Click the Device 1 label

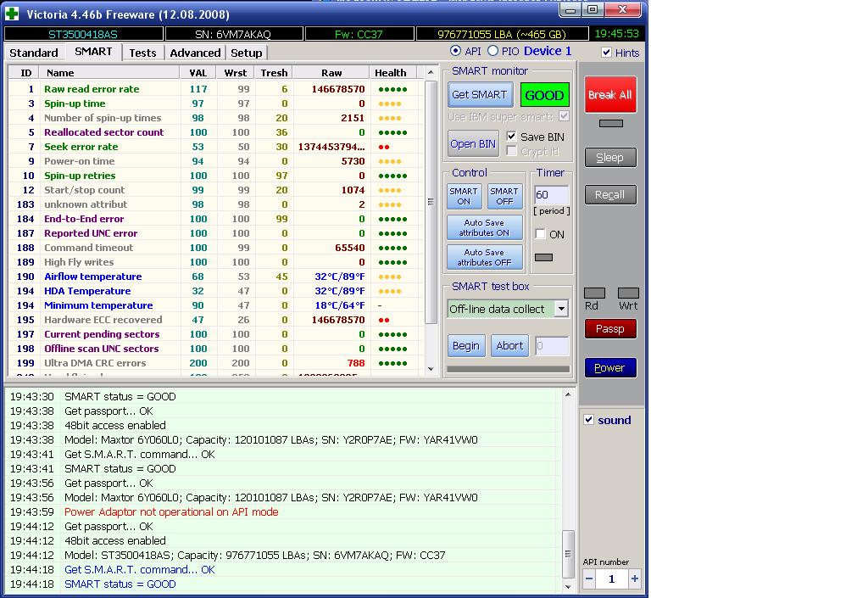[x=548, y=51]
